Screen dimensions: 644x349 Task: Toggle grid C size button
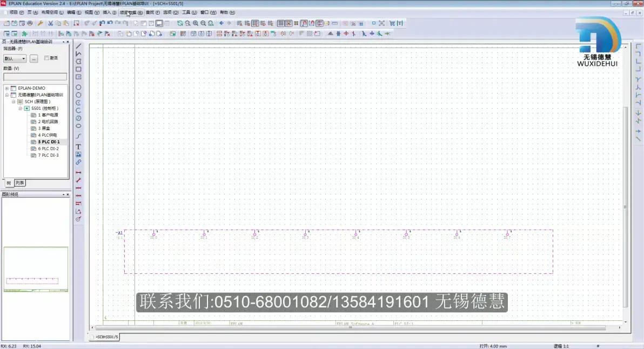click(255, 23)
